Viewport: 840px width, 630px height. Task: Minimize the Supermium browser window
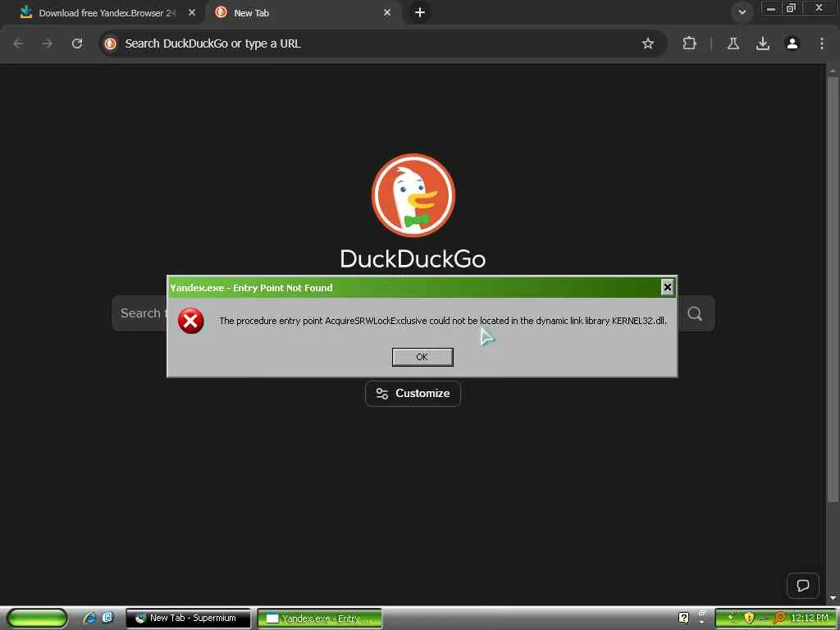[x=771, y=8]
